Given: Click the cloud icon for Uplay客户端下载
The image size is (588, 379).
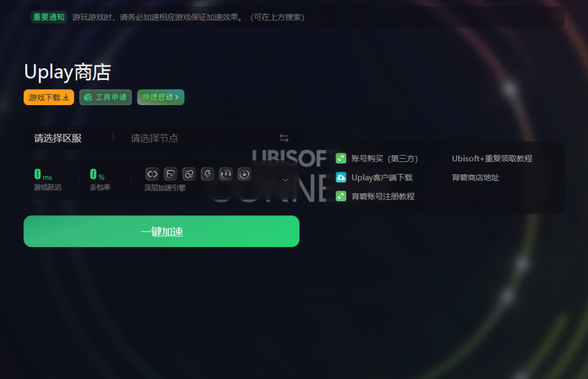Looking at the screenshot, I should point(341,177).
